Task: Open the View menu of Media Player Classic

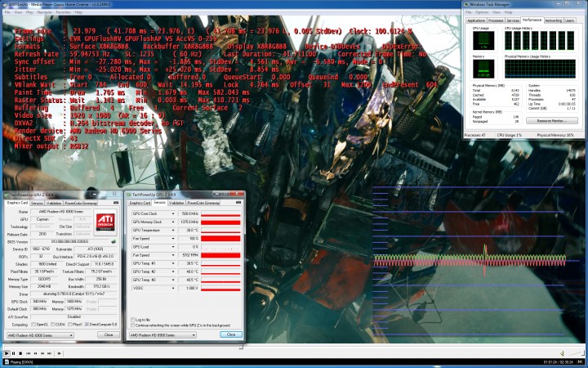Action: [18, 12]
